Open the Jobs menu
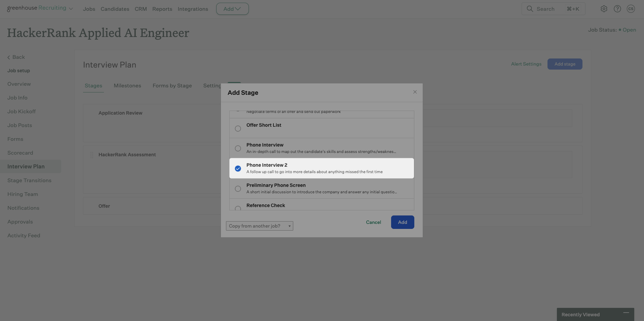Screen dimensions: 644x321 click(89, 9)
